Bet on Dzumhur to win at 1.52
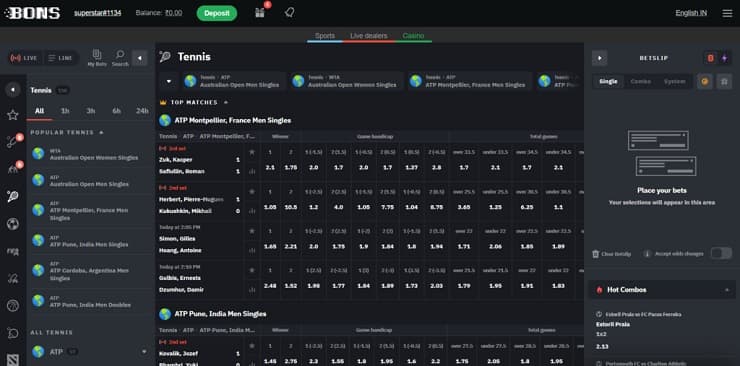This screenshot has height=366, width=740. tap(291, 285)
